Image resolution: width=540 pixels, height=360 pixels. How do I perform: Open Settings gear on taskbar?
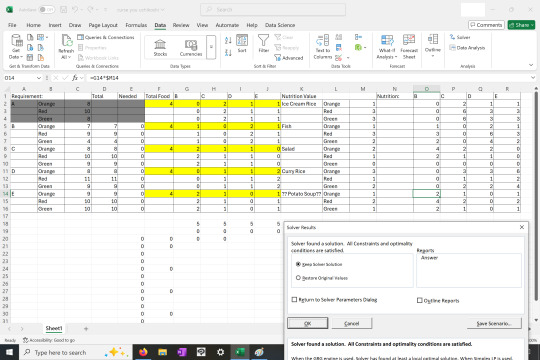pyautogui.click(x=220, y=352)
